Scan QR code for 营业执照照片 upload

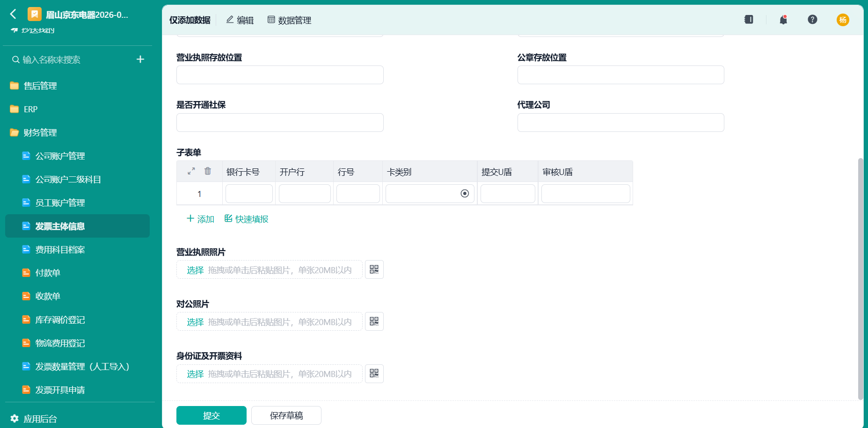point(374,269)
